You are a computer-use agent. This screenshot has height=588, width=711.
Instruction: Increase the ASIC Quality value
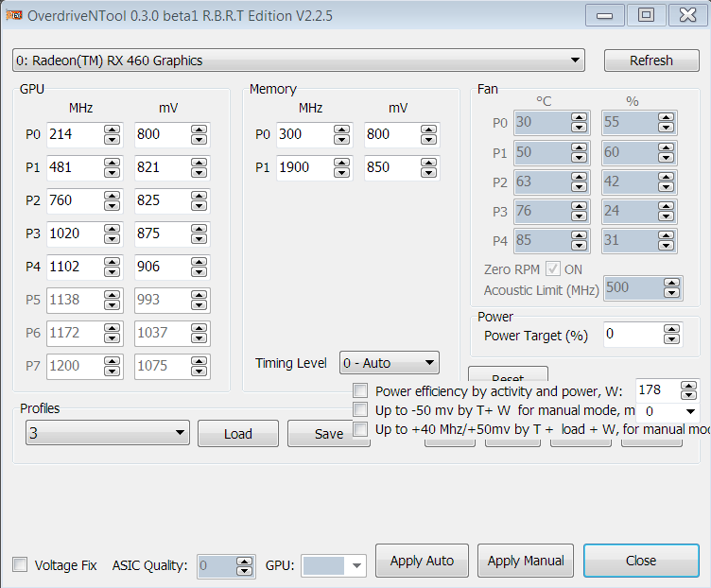[x=244, y=562]
